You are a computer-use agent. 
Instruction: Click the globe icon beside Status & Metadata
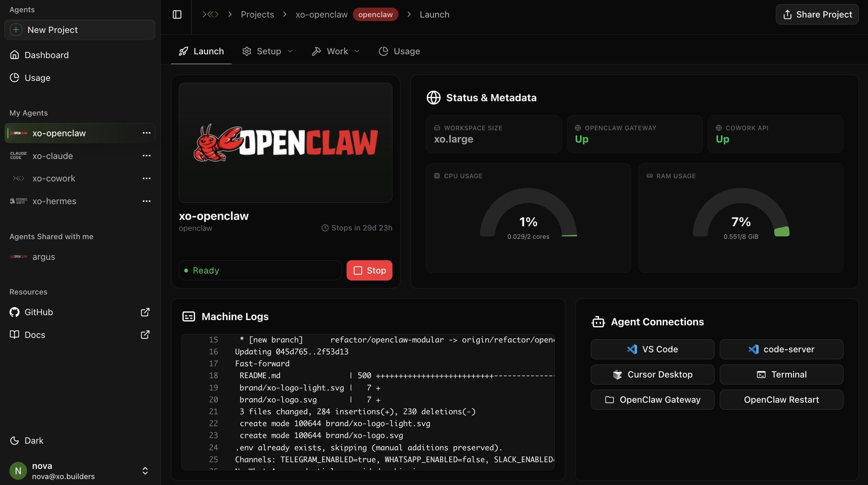click(x=433, y=98)
